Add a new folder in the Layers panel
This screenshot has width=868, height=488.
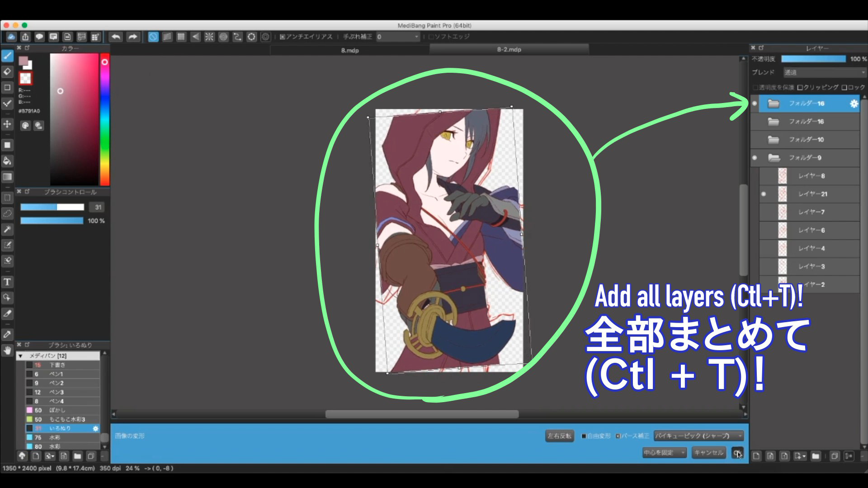pyautogui.click(x=816, y=456)
